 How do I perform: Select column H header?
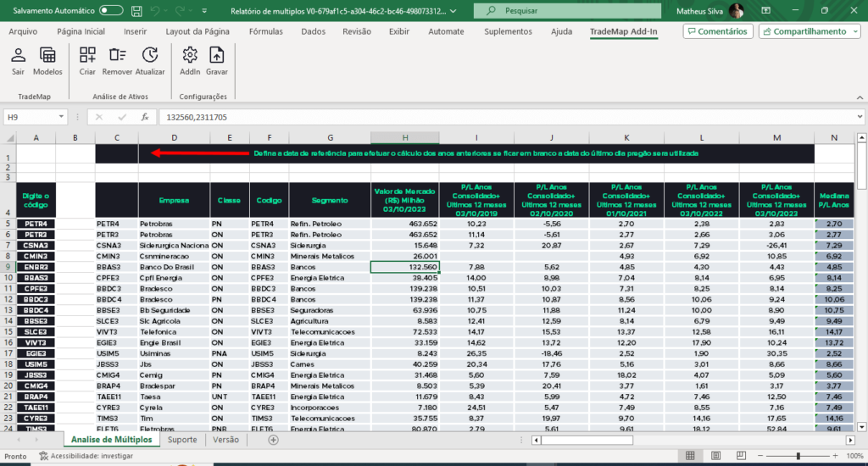click(404, 138)
